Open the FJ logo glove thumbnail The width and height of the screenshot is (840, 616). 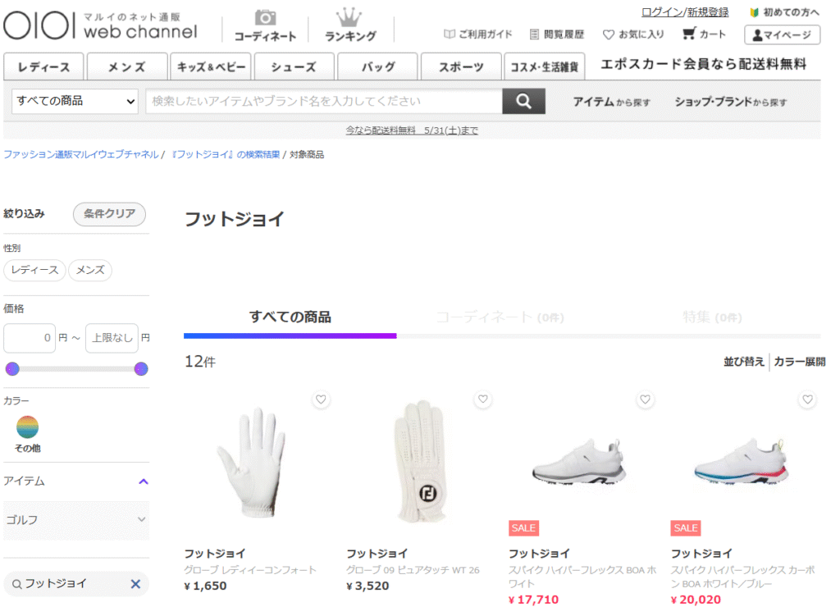pos(421,462)
